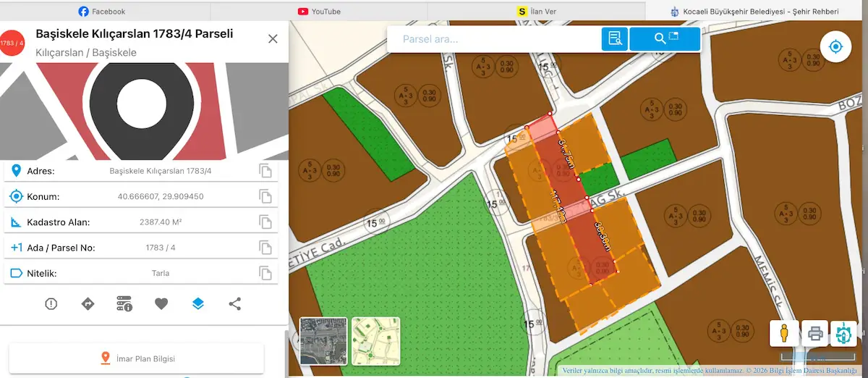Open İmar Plan Bilgisi
Screen dimensions: 868x378
[x=137, y=358]
